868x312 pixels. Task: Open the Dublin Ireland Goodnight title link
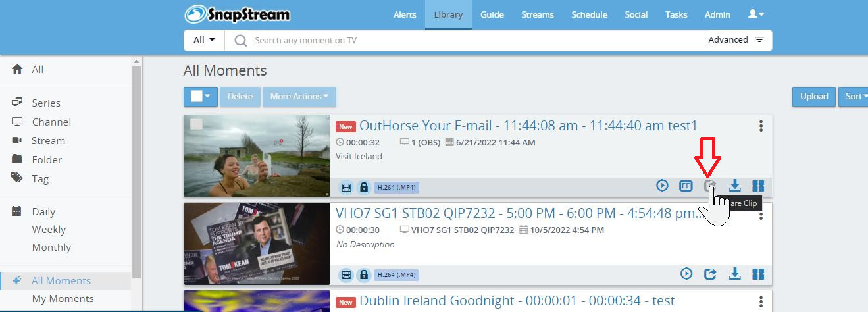(517, 301)
